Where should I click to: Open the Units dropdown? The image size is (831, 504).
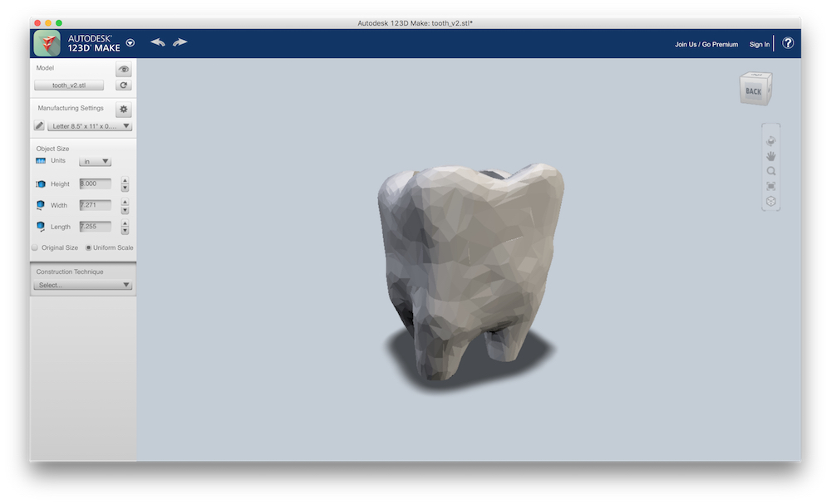tap(95, 161)
